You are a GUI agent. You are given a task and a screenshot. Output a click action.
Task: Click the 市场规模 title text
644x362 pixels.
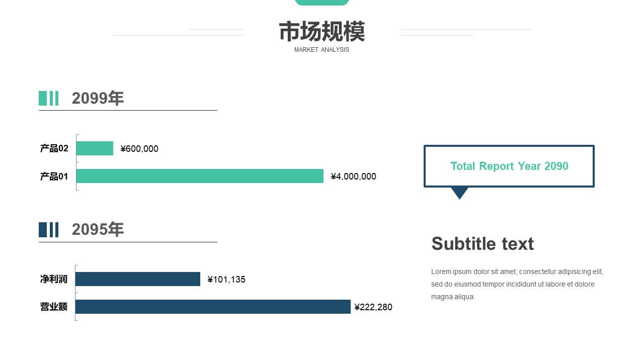[x=322, y=32]
